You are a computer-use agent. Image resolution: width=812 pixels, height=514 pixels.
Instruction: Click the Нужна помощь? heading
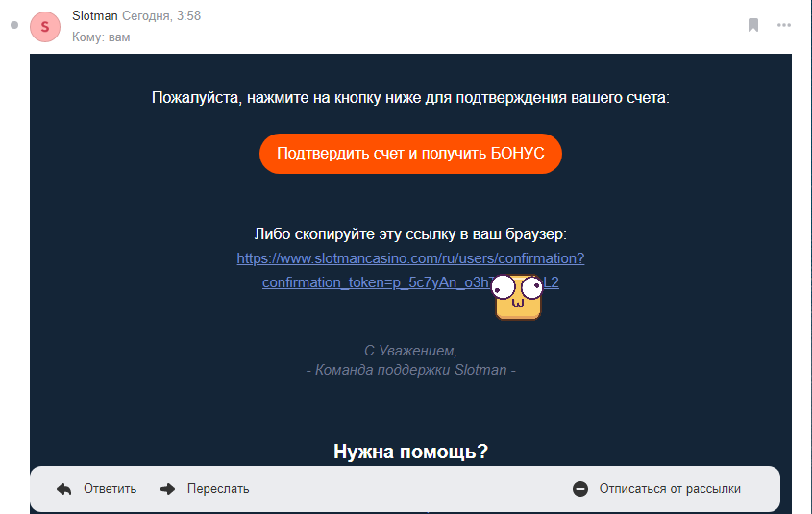click(410, 452)
